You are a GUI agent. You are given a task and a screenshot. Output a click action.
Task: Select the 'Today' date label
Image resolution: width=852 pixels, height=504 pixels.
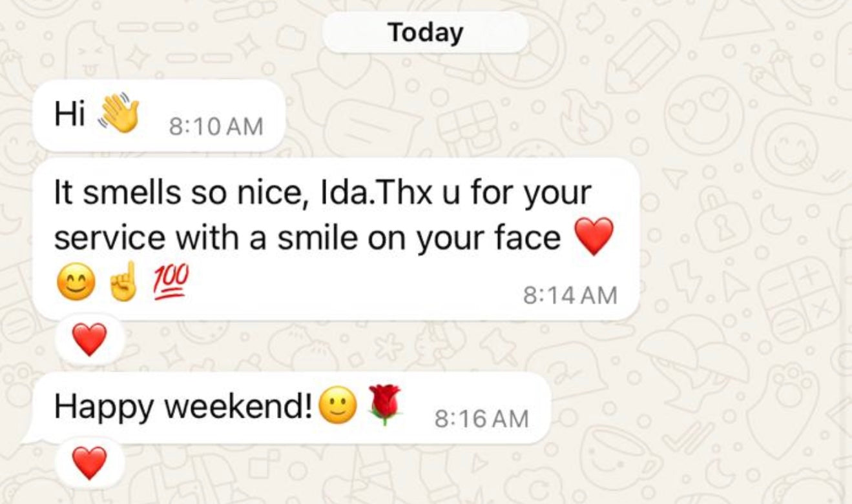(425, 32)
